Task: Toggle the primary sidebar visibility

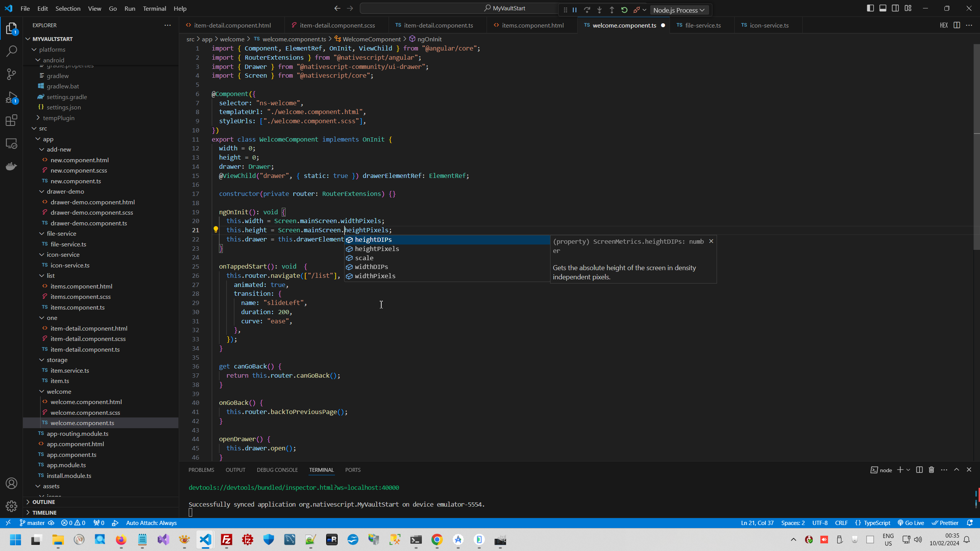Action: [871, 8]
